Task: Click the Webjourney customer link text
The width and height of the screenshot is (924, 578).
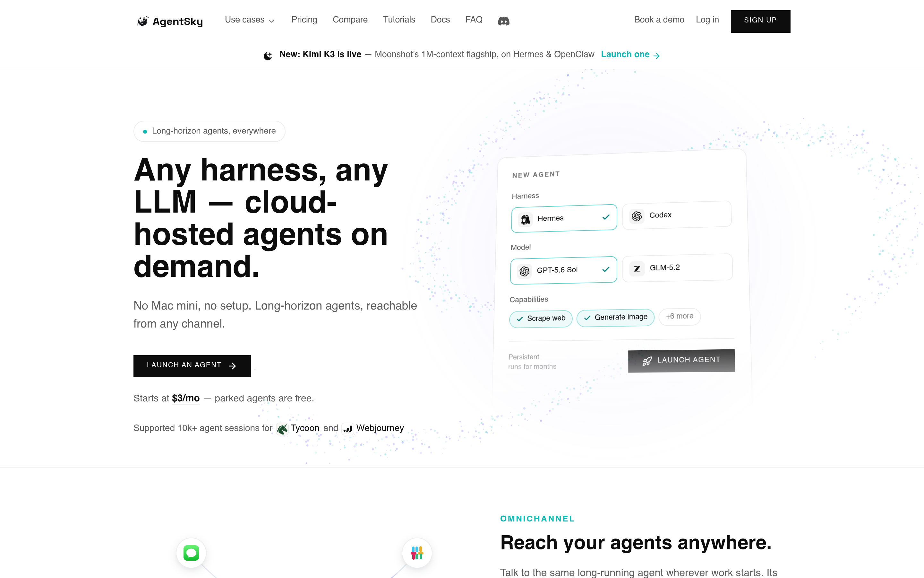Action: click(x=380, y=428)
